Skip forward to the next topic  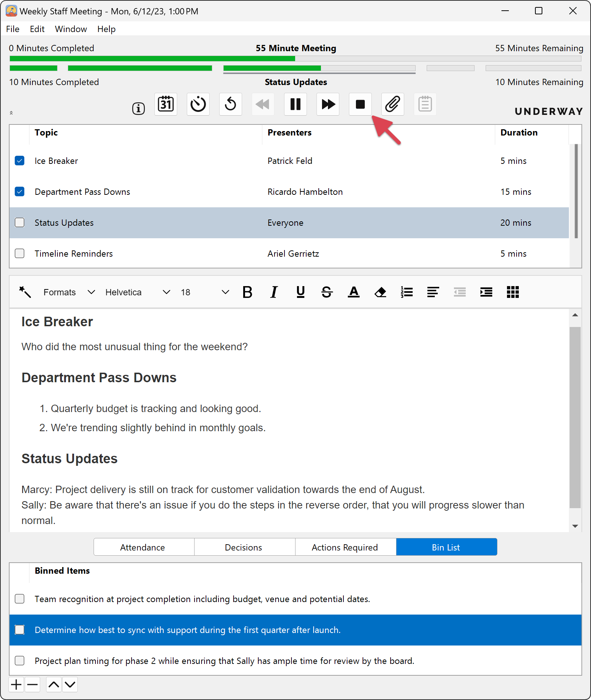pos(328,105)
